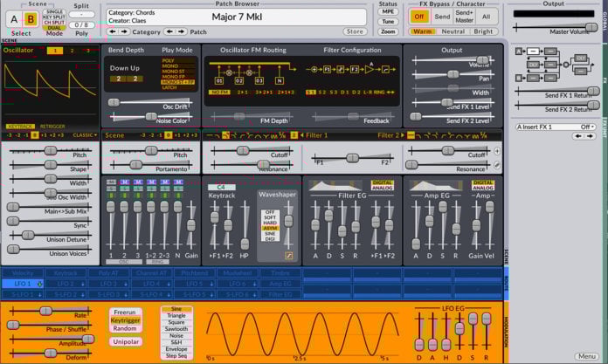608x364 pixels.
Task: Toggle the Unipolar LFO option
Action: [126, 341]
